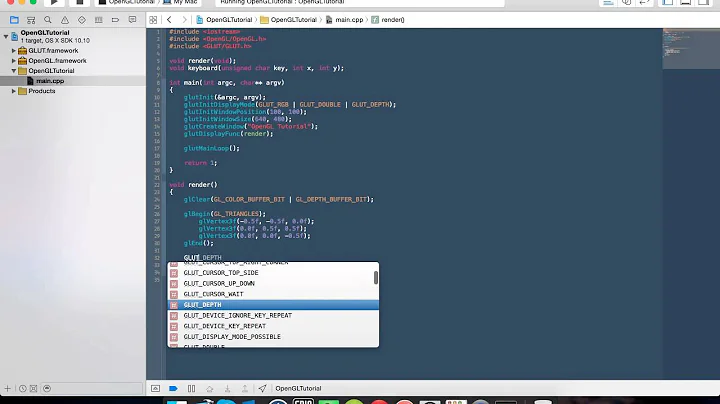Go back using the left arrow
The width and height of the screenshot is (720, 404).
[169, 20]
